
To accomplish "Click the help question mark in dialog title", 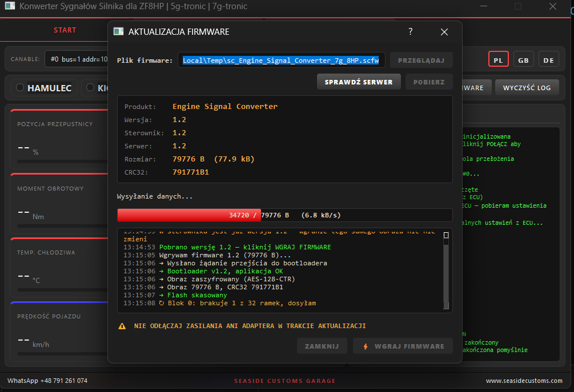I will [410, 32].
